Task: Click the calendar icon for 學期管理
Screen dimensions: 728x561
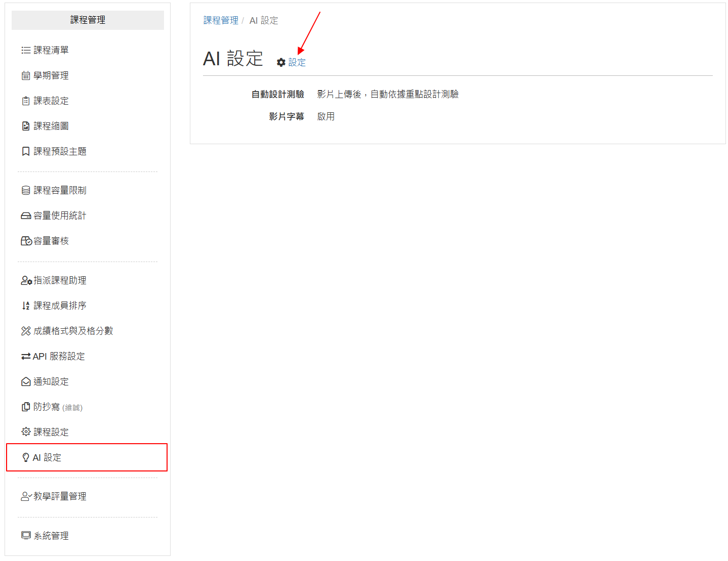Action: (26, 75)
